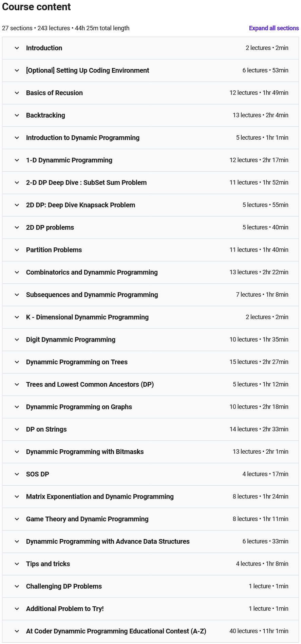Click the chevron next to DP on Strings
Viewport: 301px width, 644px height.
pos(17,429)
